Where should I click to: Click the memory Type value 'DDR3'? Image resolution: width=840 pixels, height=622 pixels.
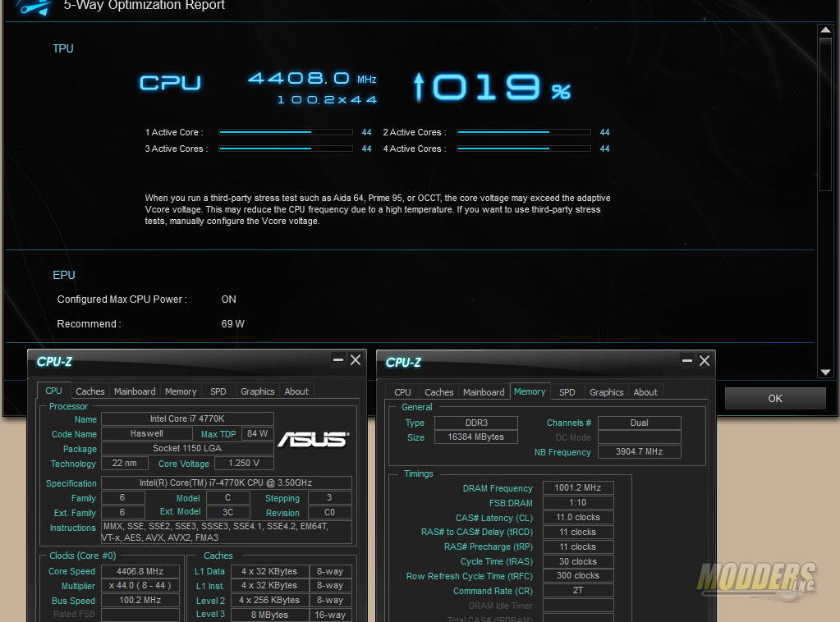475,423
